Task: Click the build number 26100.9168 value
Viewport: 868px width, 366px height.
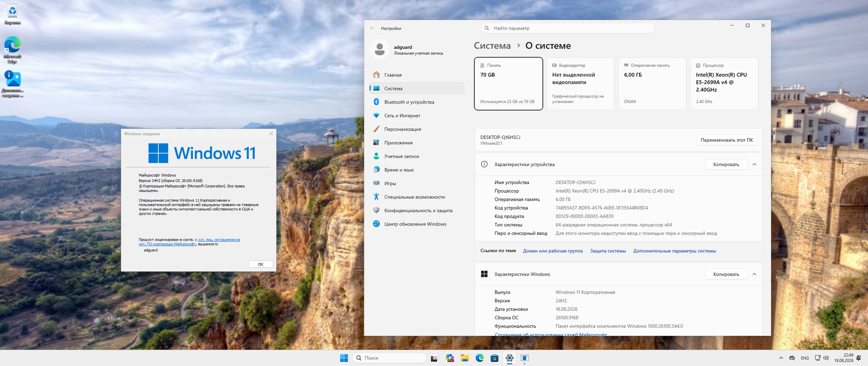Action: point(567,318)
